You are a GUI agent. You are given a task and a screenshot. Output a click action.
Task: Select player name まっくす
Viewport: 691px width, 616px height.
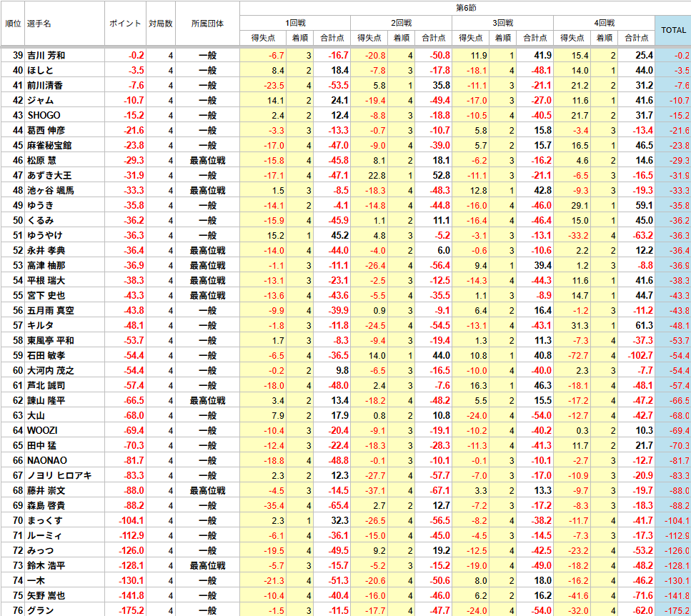[44, 520]
